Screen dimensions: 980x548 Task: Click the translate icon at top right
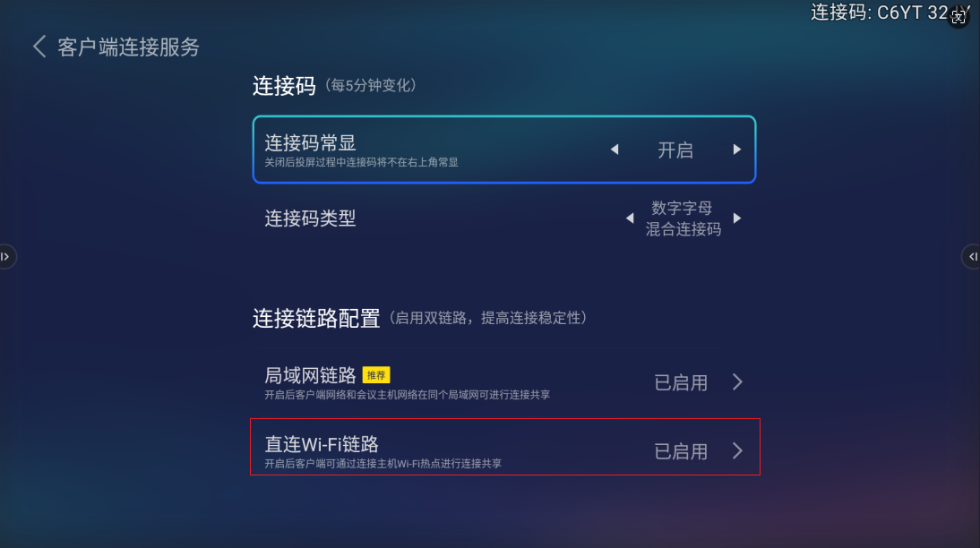959,16
